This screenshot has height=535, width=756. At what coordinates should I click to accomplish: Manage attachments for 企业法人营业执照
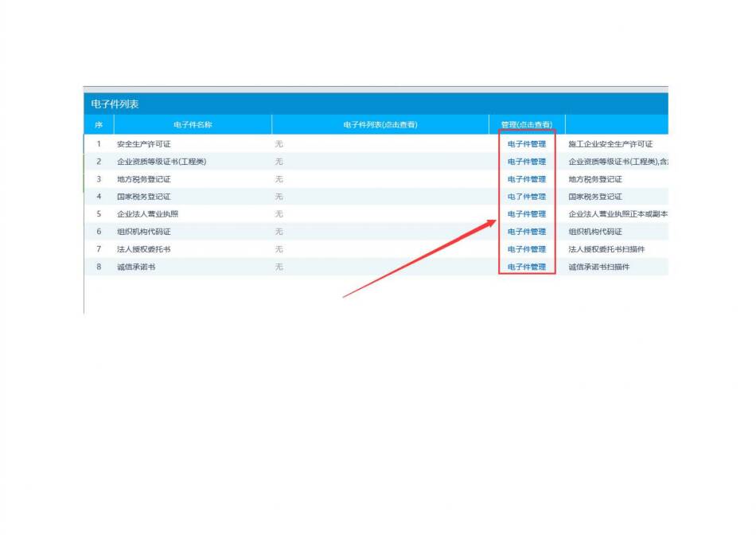pos(527,214)
